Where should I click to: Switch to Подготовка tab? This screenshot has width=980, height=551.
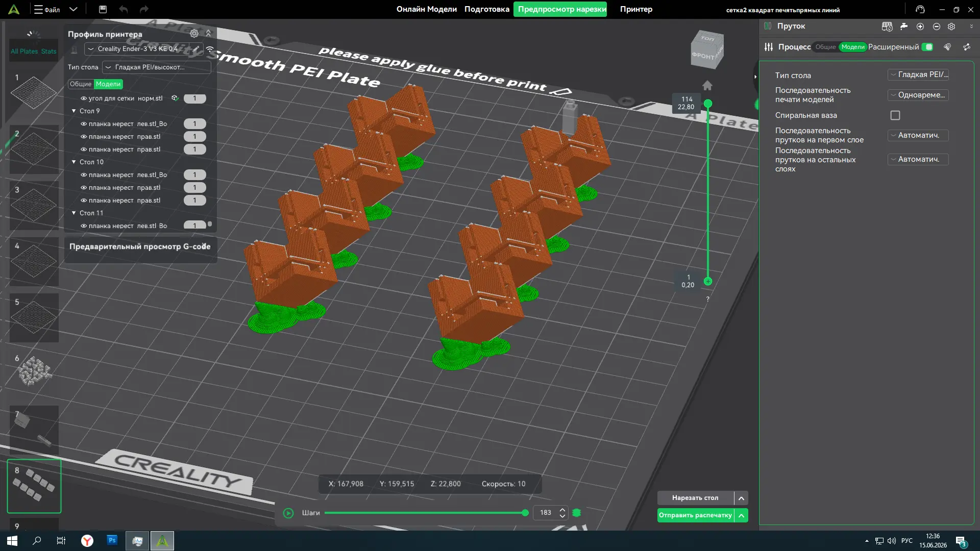tap(486, 9)
